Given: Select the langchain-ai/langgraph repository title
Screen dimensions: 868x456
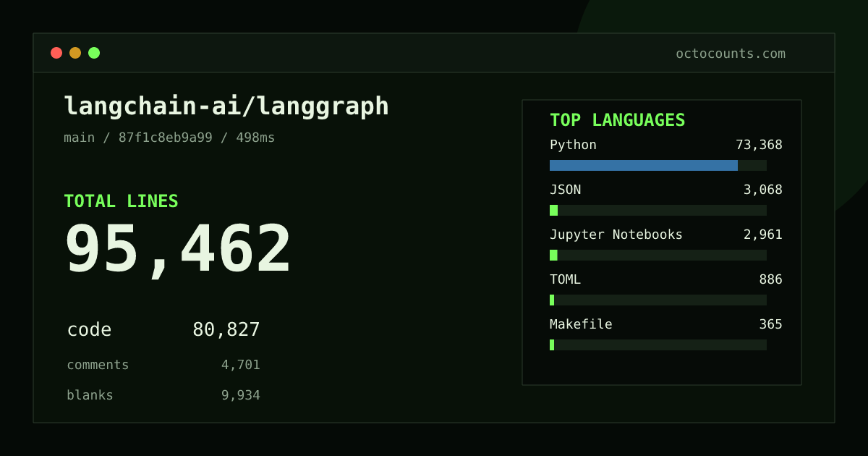Looking at the screenshot, I should (226, 106).
